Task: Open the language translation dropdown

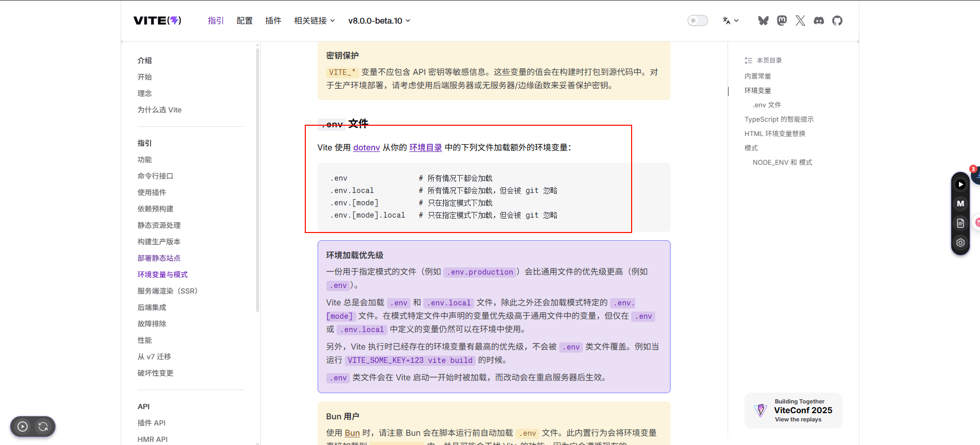Action: click(x=730, y=21)
